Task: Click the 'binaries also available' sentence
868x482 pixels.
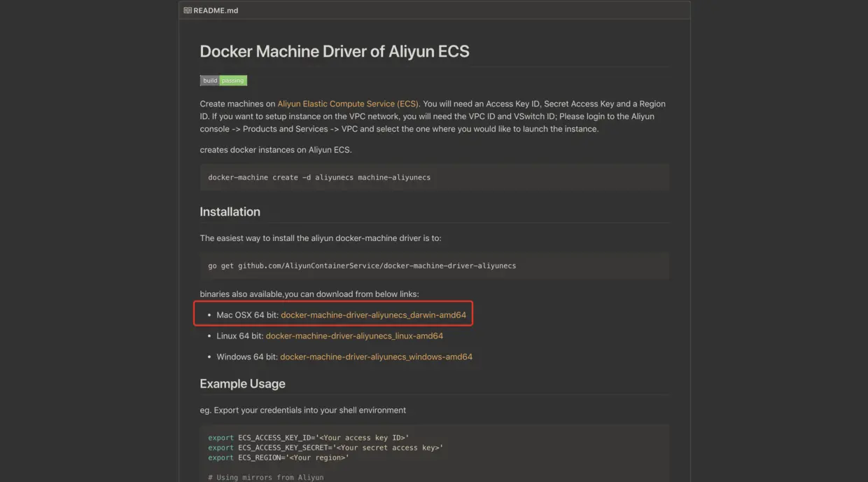Action: tap(309, 294)
